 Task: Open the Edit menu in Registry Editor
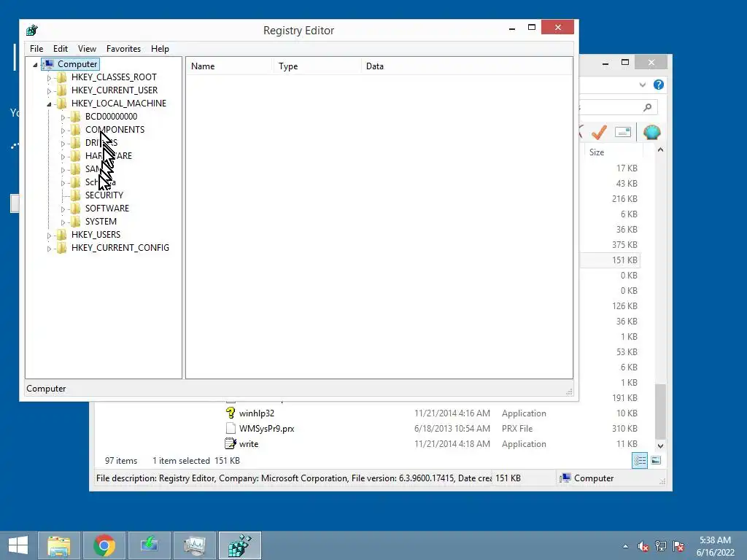coord(60,49)
